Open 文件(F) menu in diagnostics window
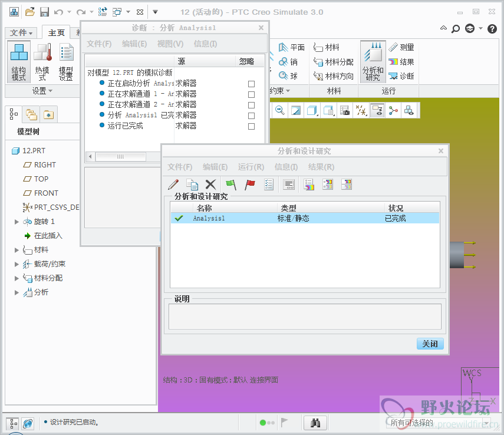504x435 pixels. (x=99, y=44)
